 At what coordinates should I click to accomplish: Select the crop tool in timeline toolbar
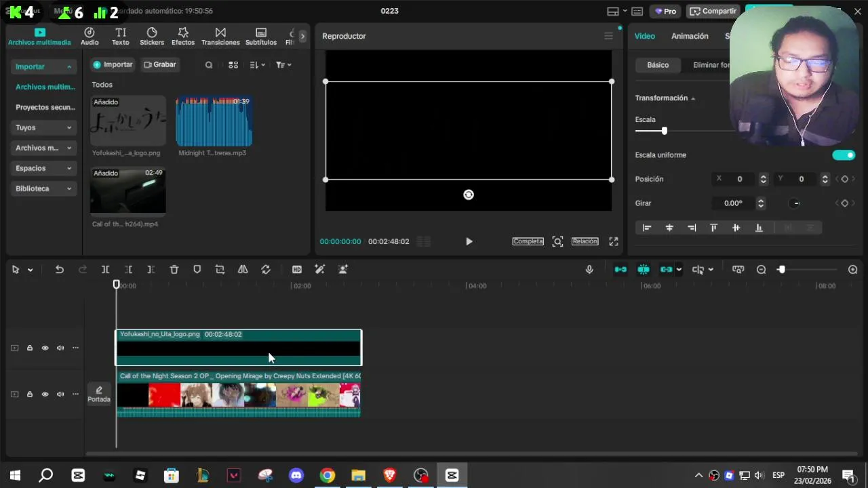[x=220, y=270]
